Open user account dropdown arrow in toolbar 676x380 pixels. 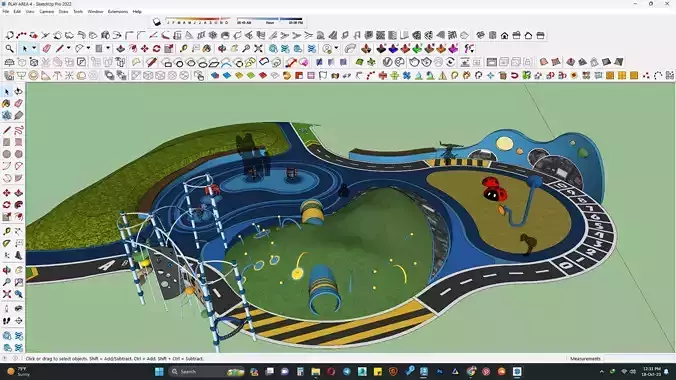[336, 49]
